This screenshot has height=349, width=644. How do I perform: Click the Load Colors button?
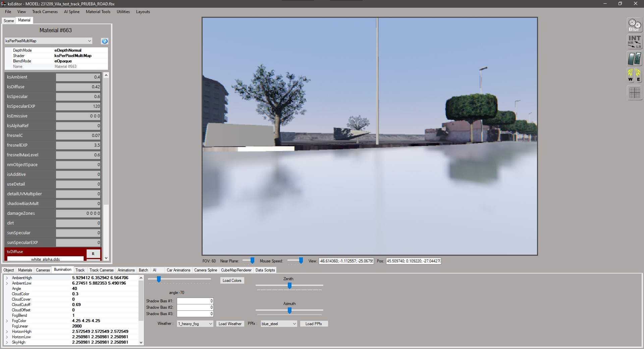coord(232,281)
